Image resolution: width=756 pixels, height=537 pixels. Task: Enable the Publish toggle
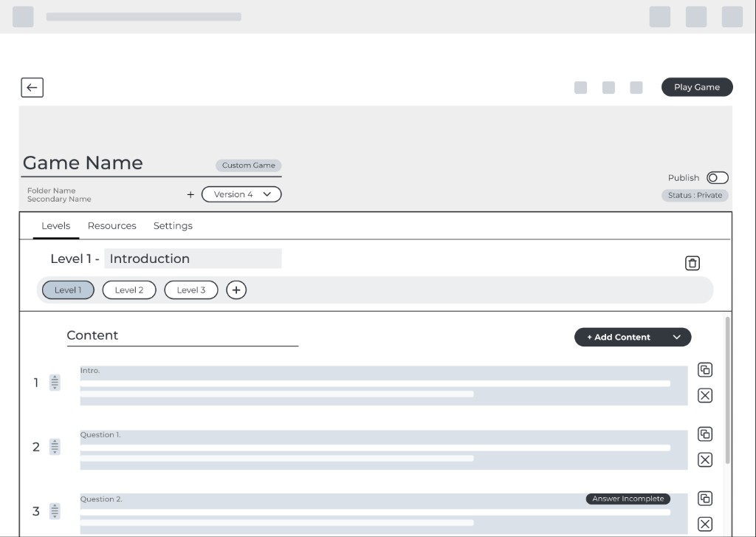pyautogui.click(x=717, y=177)
